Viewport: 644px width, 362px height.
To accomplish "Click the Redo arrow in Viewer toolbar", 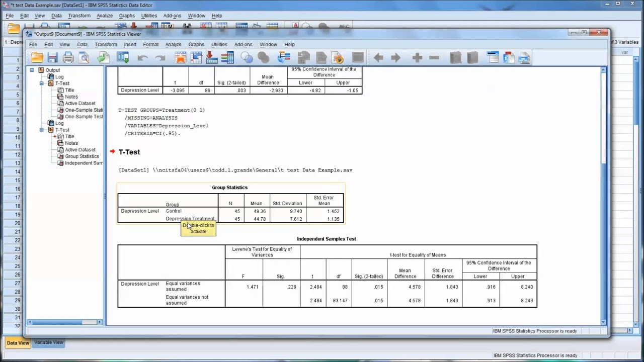I will point(160,58).
